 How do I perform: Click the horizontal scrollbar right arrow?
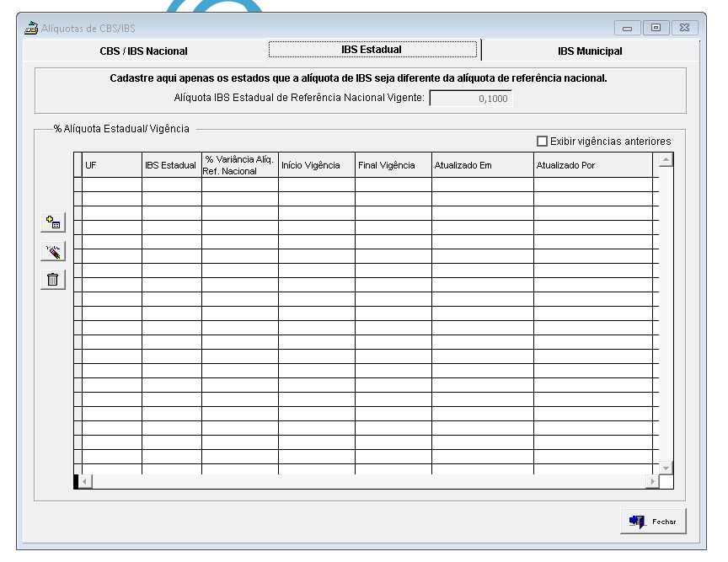click(651, 481)
